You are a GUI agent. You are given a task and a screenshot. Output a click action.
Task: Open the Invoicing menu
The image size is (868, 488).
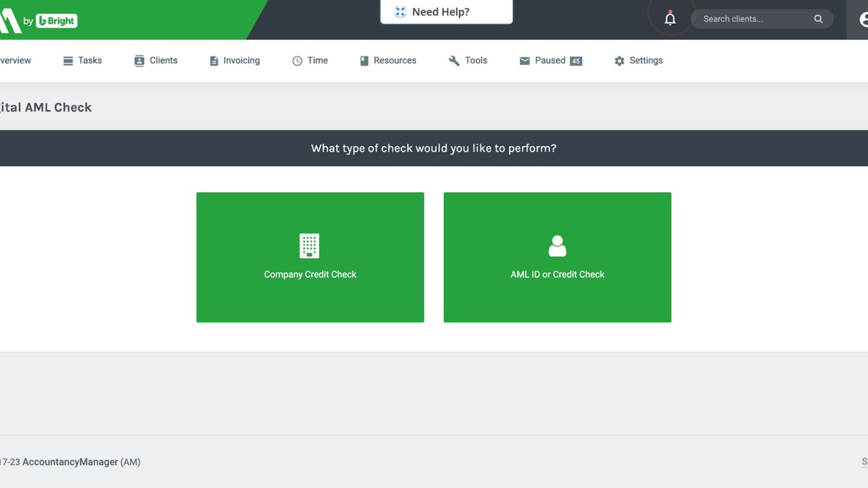click(234, 61)
